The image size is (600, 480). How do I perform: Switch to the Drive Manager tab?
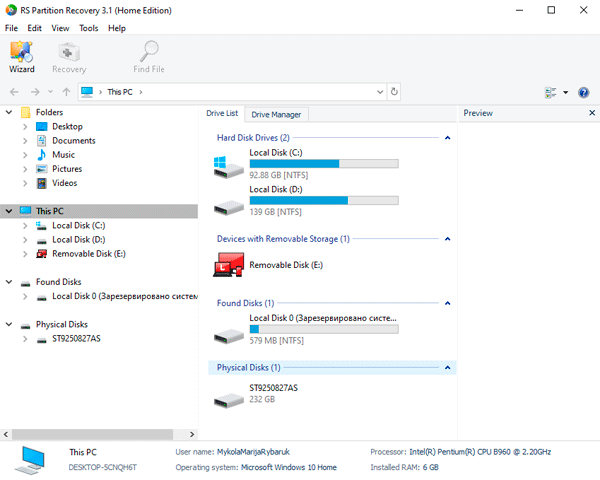(276, 114)
